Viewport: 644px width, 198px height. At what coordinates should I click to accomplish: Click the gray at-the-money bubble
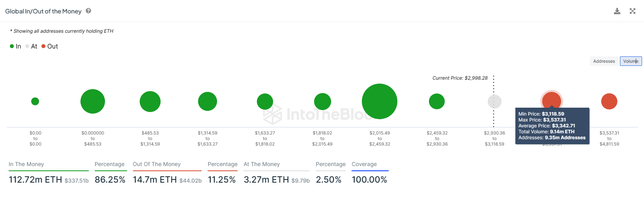click(x=494, y=101)
